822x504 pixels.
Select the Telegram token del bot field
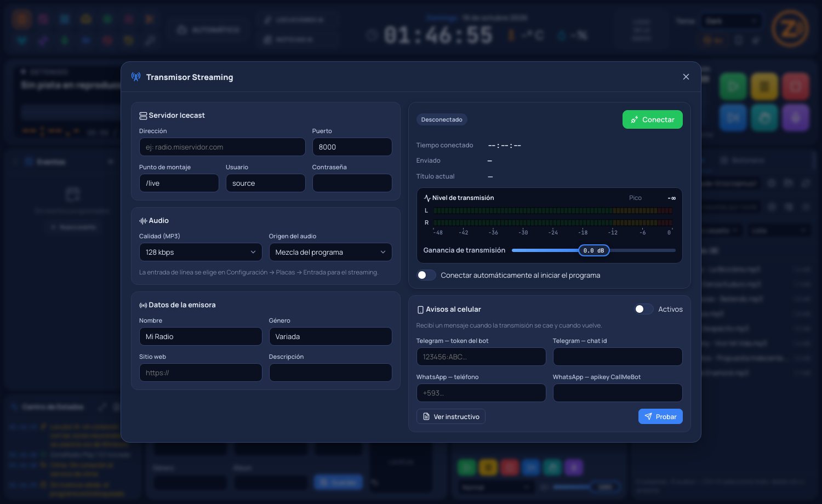pyautogui.click(x=481, y=357)
